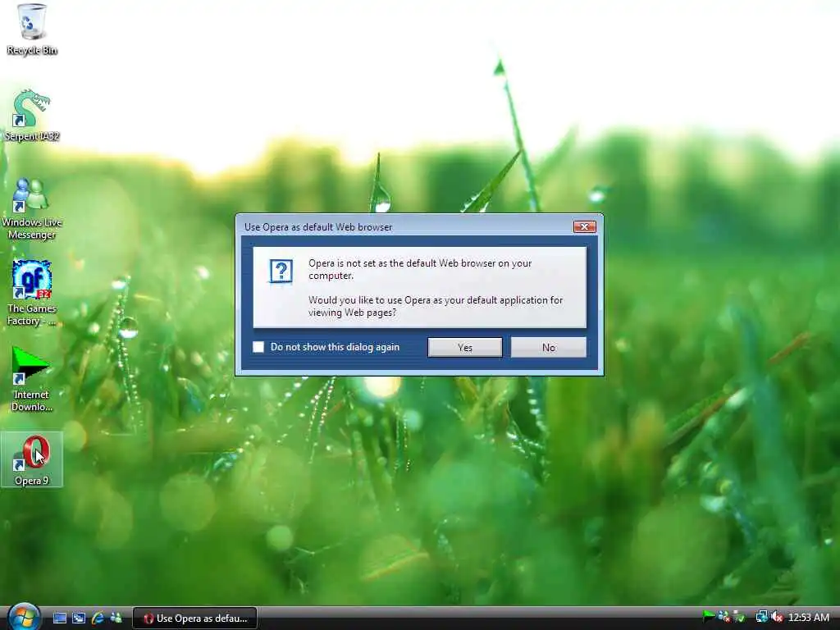Click the question mark icon in dialog
This screenshot has width=840, height=630.
281,271
